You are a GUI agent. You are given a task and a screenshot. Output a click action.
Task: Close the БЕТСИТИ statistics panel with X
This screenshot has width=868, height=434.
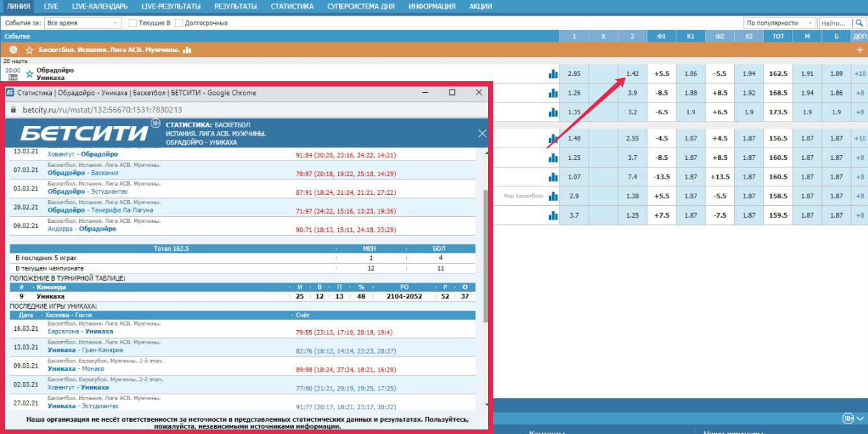(x=482, y=133)
